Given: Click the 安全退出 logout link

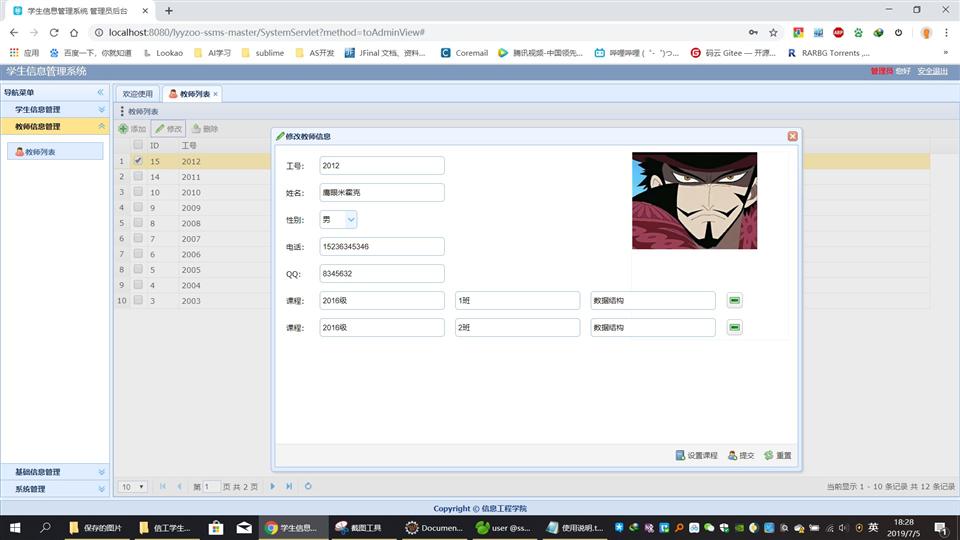Looking at the screenshot, I should tap(932, 71).
